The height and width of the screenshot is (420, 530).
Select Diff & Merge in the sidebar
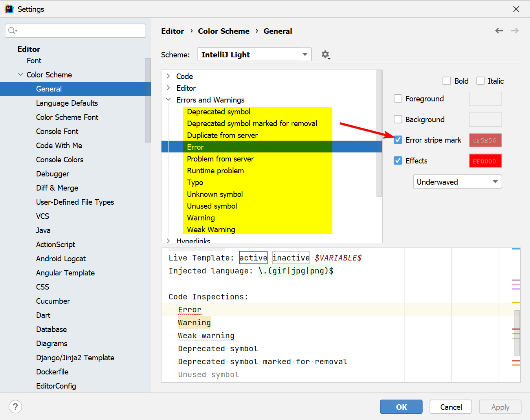57,188
